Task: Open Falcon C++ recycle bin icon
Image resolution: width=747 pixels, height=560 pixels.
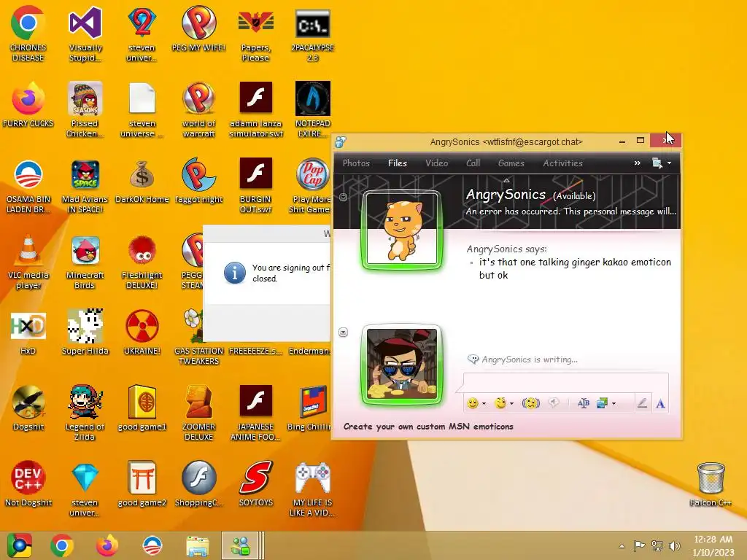Action: [711, 484]
